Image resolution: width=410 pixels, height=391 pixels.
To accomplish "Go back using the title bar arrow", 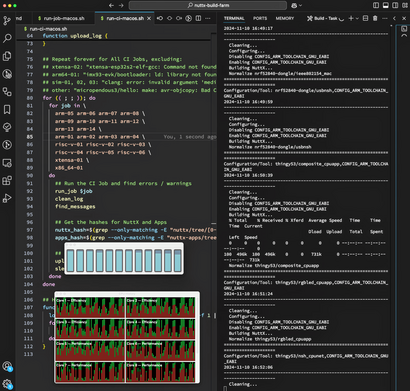I will (x=111, y=5).
